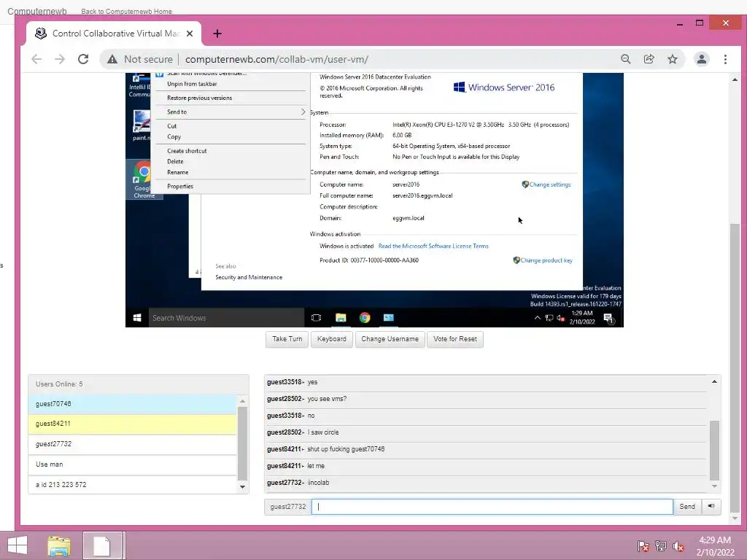Screen dimensions: 747x560
Task: Go back with the browser arrow
Action: pos(36,59)
